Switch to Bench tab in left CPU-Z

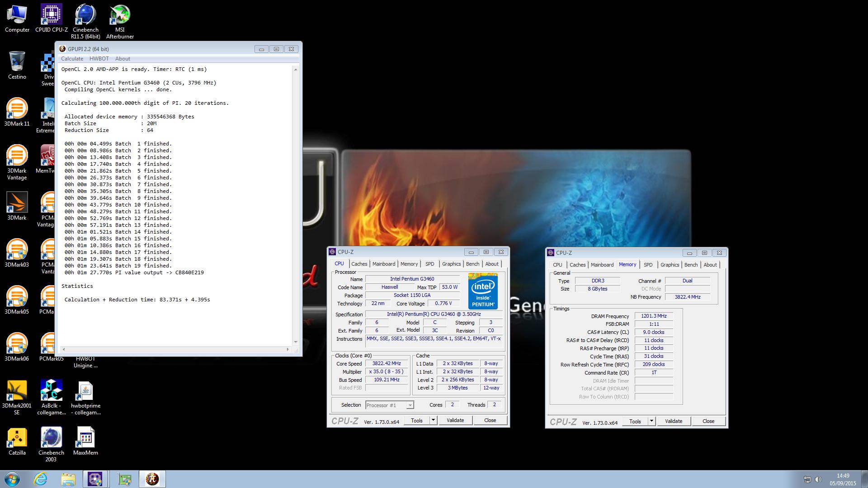pos(473,264)
